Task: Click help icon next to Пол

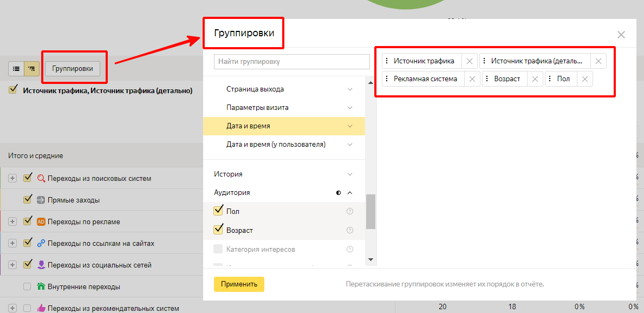Action: [349, 211]
